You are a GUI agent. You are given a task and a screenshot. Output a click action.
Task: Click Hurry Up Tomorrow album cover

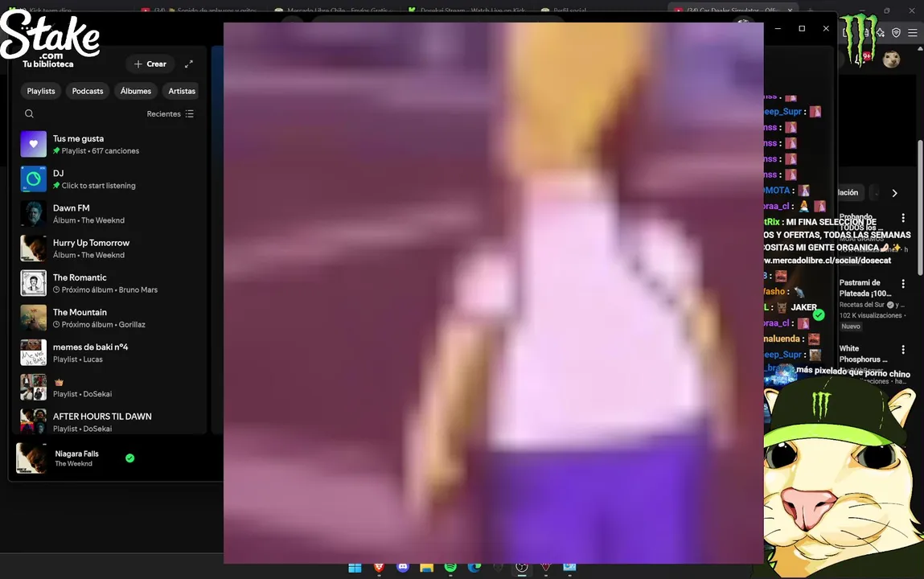coord(34,248)
